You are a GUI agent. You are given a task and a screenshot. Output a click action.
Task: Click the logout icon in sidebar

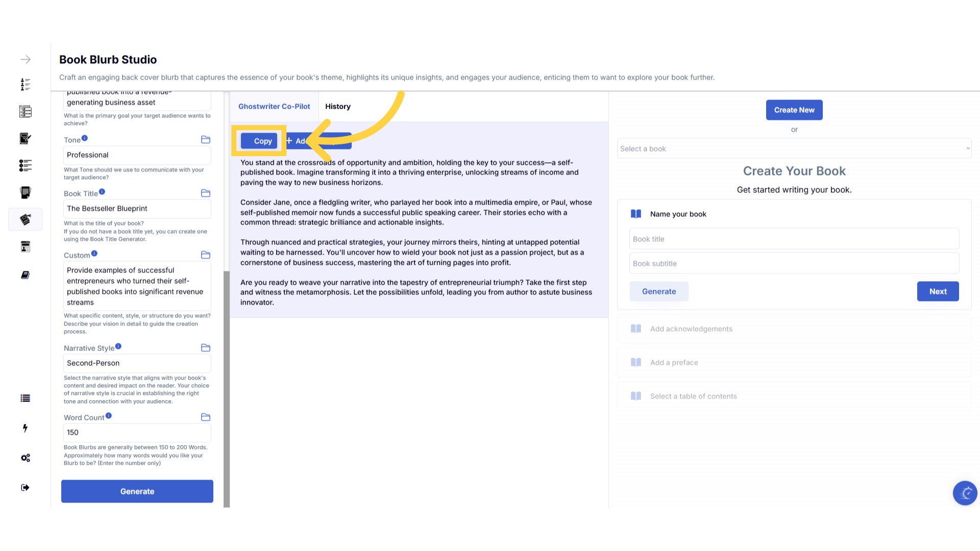25,488
